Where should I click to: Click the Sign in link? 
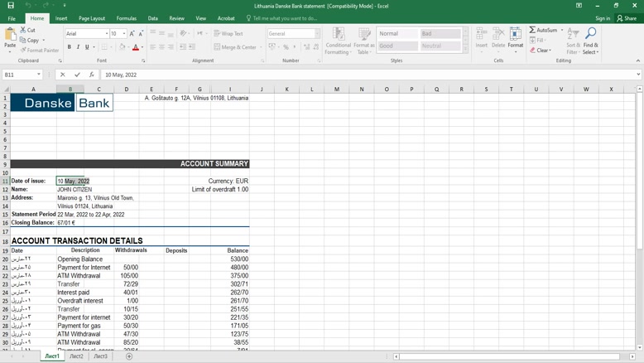pos(603,18)
